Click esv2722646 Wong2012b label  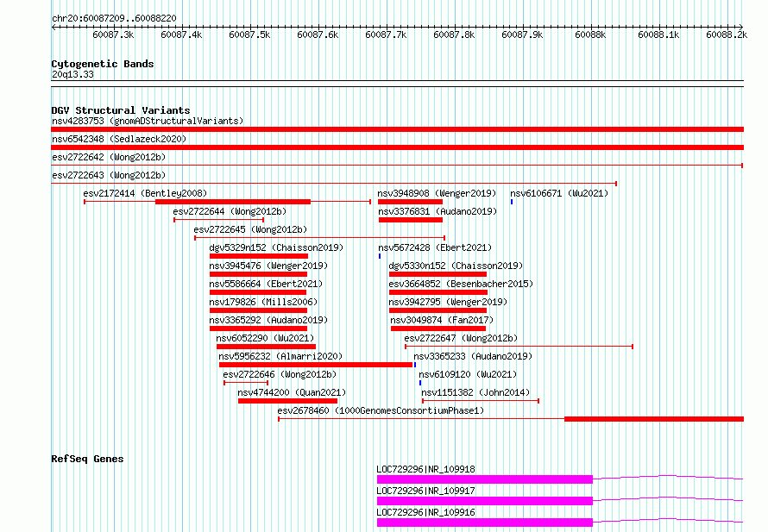[x=280, y=374]
